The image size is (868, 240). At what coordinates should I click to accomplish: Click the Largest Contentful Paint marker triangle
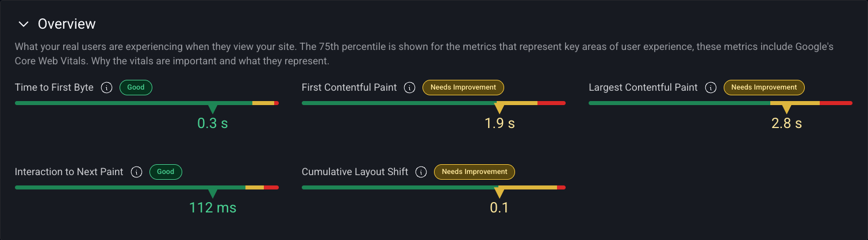click(786, 109)
